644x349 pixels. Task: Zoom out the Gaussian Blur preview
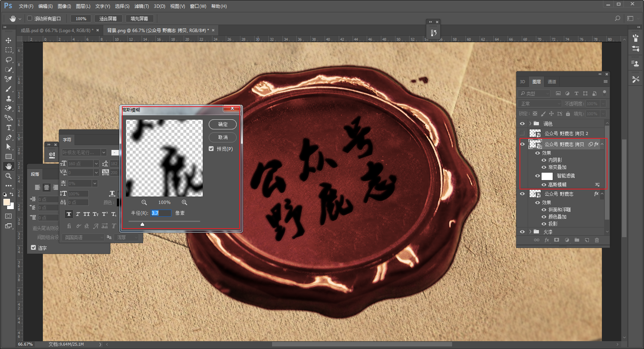coord(144,202)
